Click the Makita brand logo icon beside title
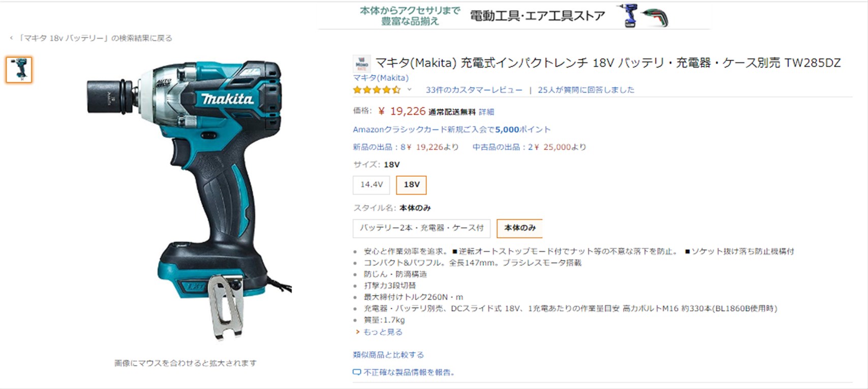 tap(362, 64)
